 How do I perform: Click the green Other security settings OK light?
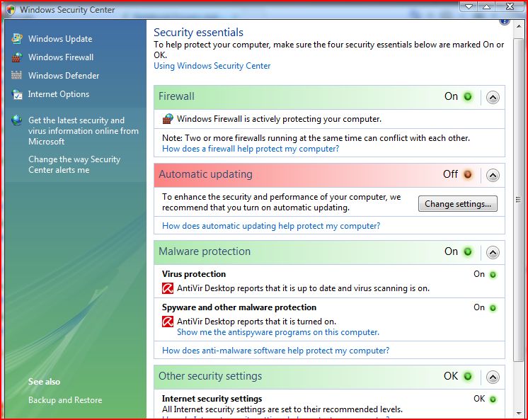(x=468, y=376)
